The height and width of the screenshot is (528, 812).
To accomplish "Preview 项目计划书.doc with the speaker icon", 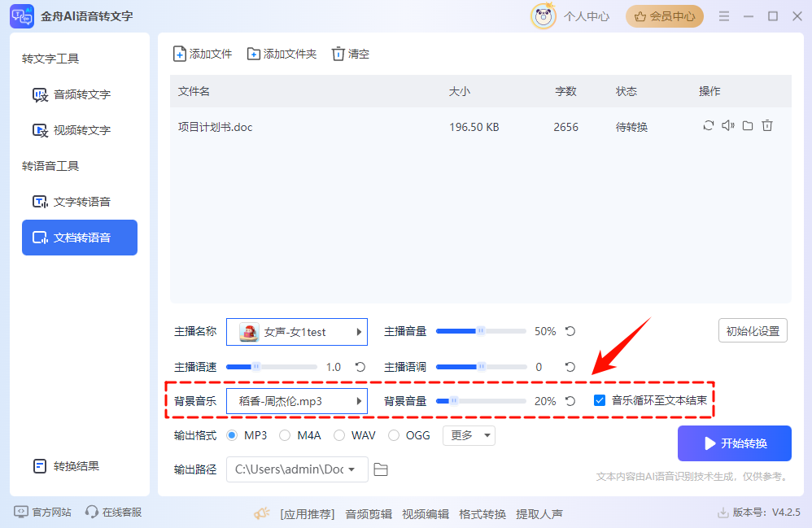I will pos(727,126).
